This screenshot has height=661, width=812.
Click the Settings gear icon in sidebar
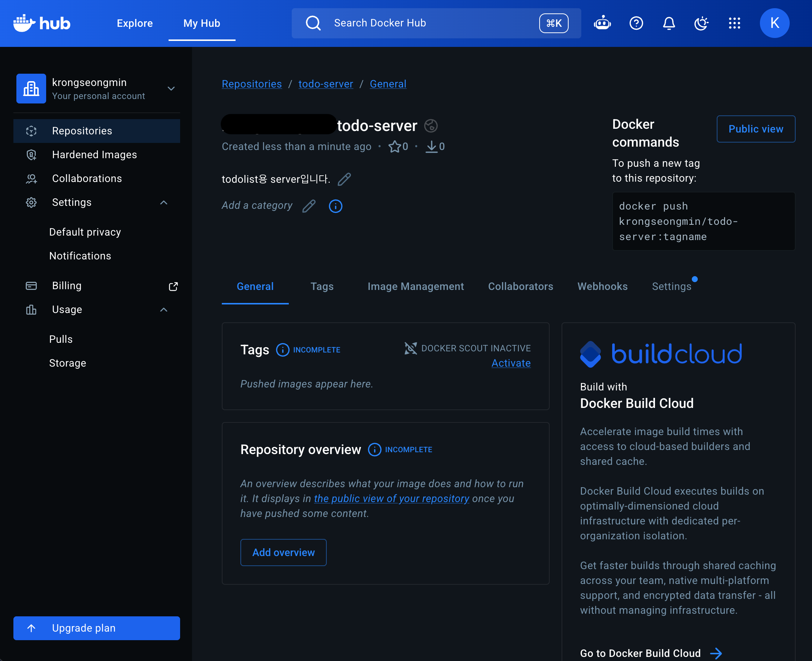[x=31, y=202]
